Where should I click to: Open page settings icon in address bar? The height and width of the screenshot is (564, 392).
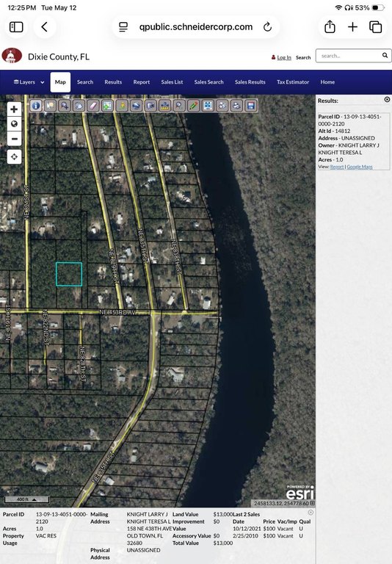tap(123, 27)
